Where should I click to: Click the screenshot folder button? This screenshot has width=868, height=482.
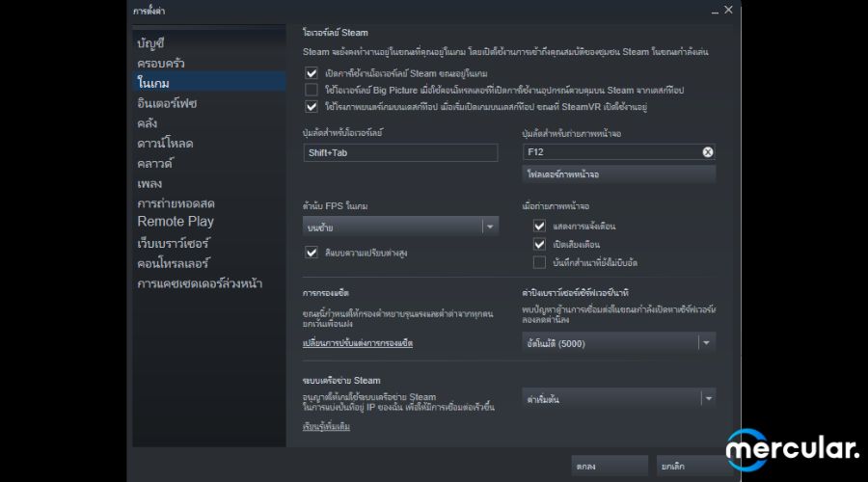[618, 174]
